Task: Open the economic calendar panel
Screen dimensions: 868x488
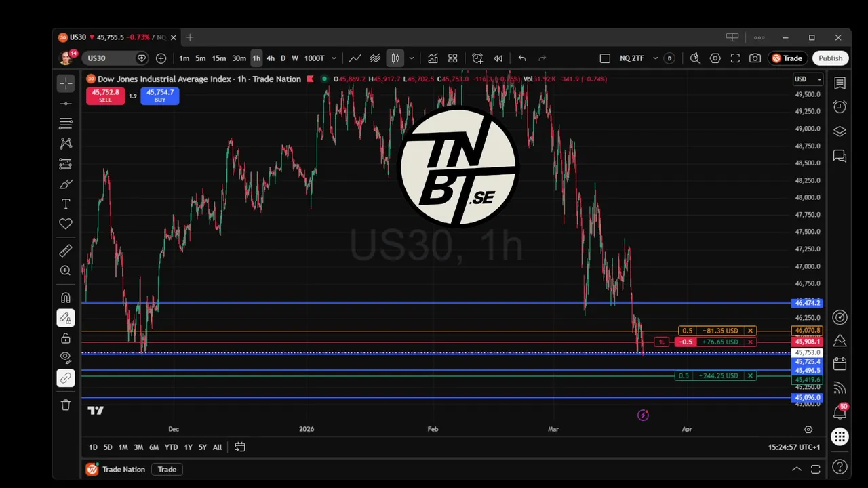Action: [x=840, y=365]
